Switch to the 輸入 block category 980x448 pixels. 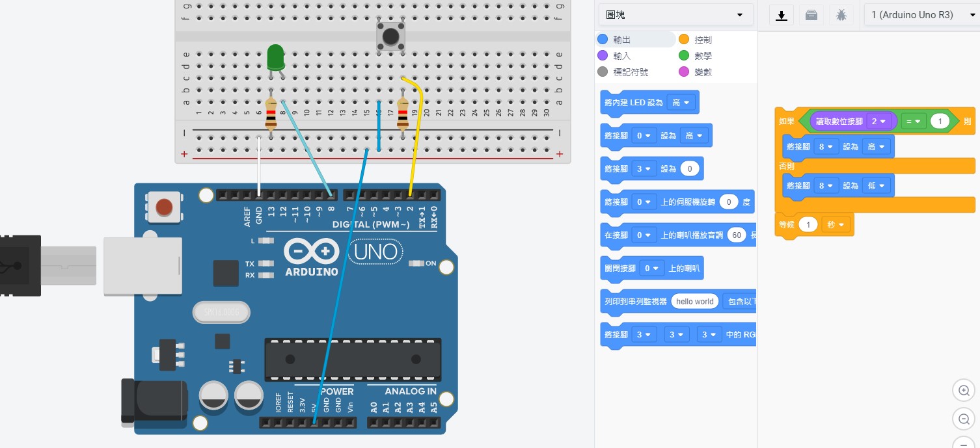pyautogui.click(x=621, y=56)
